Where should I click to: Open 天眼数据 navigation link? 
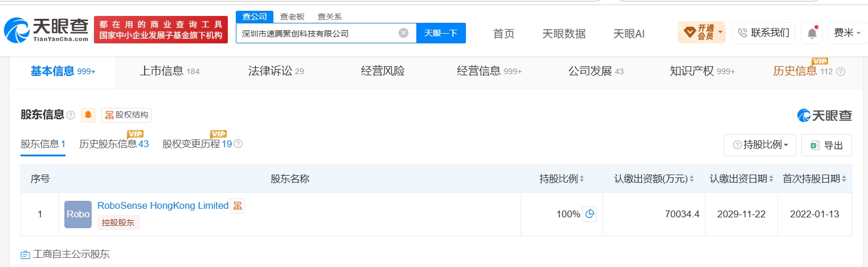click(x=564, y=34)
